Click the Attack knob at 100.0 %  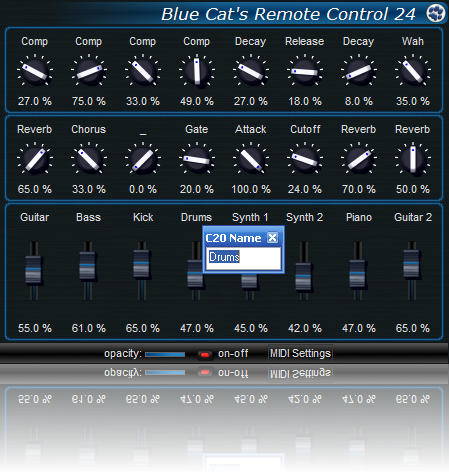[251, 159]
